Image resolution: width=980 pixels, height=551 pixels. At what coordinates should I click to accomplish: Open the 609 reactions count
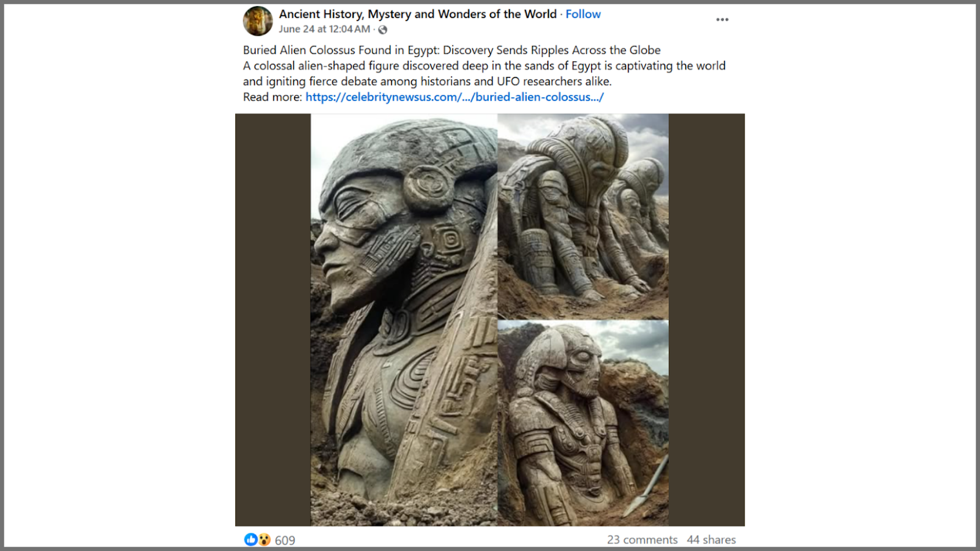(x=285, y=540)
